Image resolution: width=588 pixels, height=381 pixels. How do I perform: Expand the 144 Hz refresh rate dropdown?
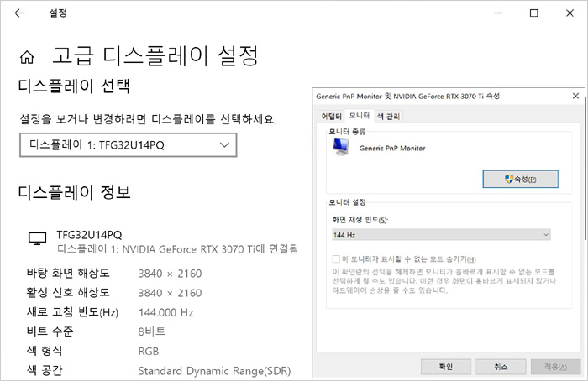[x=440, y=235]
